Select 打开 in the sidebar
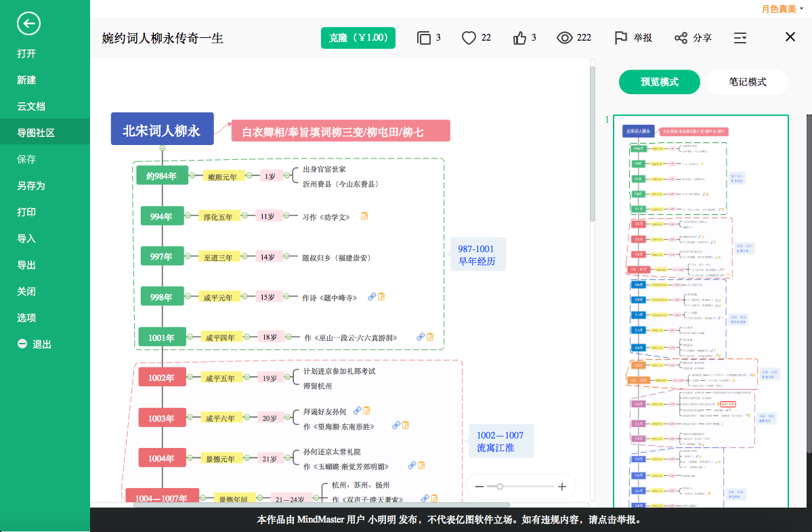812x532 pixels. [26, 54]
